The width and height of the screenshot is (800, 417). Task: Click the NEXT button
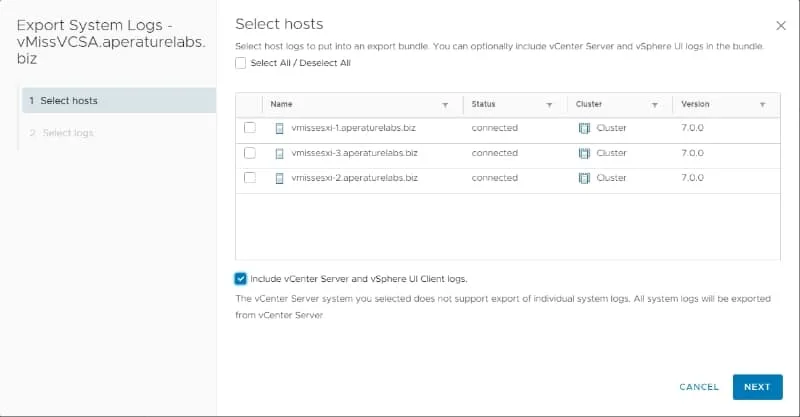pos(757,387)
